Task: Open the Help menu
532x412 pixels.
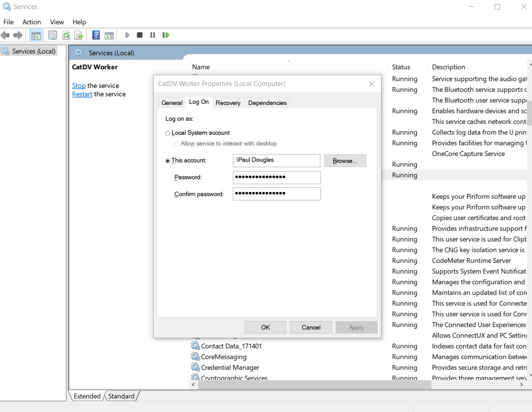Action: (x=79, y=22)
